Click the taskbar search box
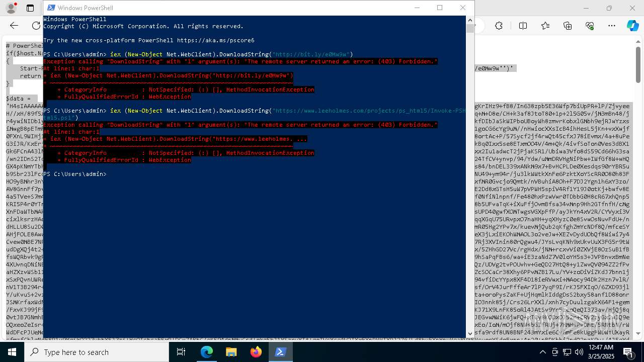Screen dimensions: 644x362 [97, 352]
